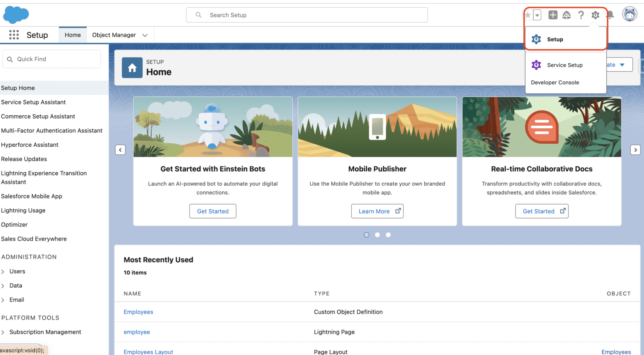The image size is (644, 355).
Task: Click the Quick Find search field
Action: point(52,59)
